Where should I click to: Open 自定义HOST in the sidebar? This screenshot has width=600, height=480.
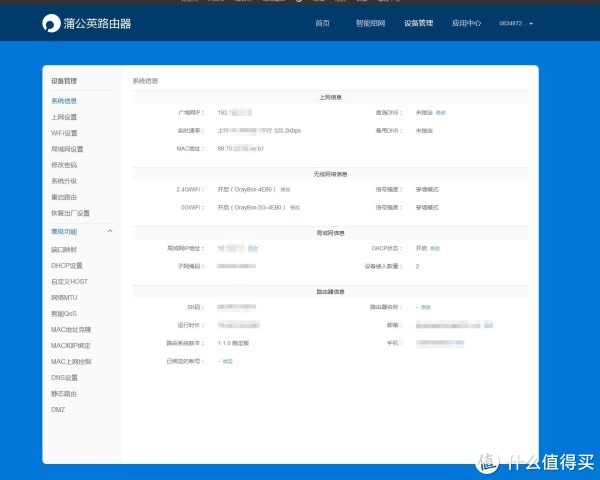[69, 281]
